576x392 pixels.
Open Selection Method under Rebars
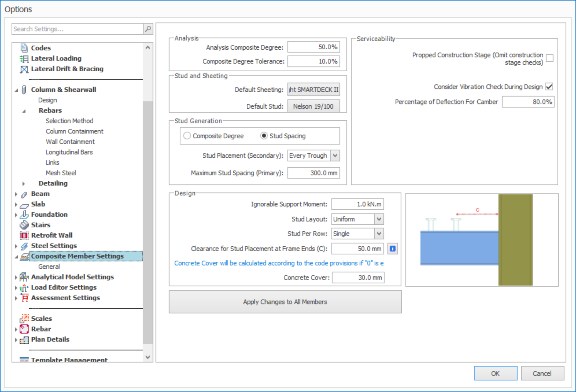[69, 121]
